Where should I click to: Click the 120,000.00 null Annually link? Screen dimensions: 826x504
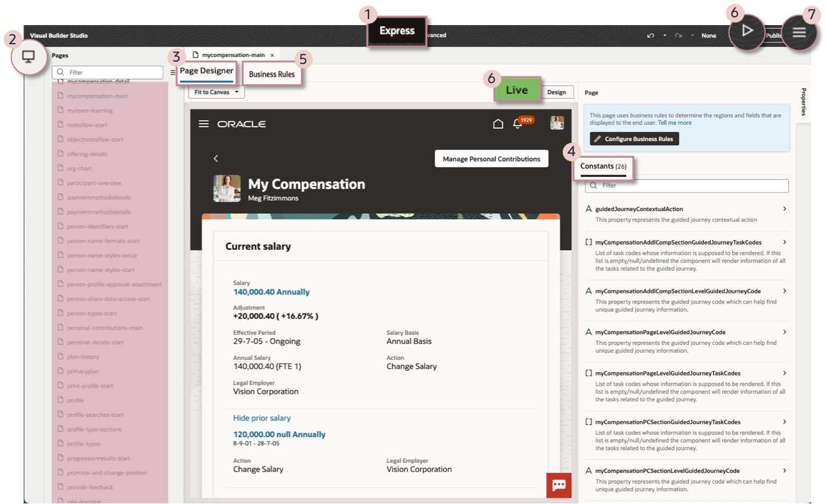coord(279,435)
